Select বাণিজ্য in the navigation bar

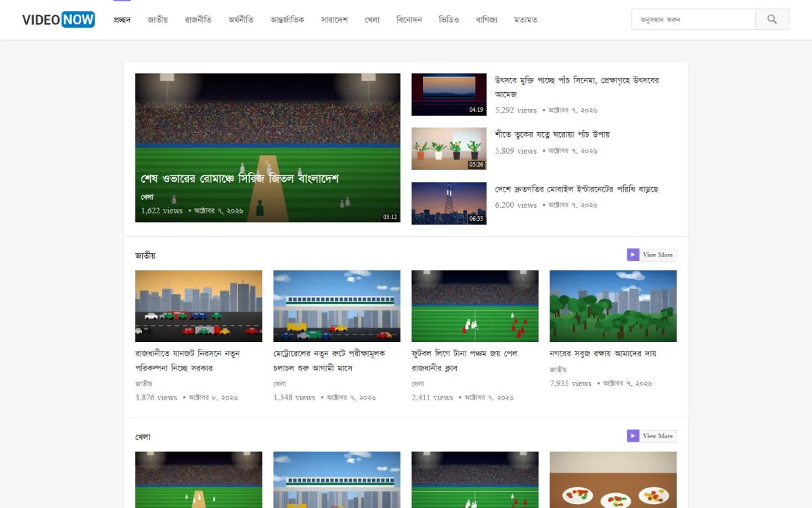coord(487,20)
